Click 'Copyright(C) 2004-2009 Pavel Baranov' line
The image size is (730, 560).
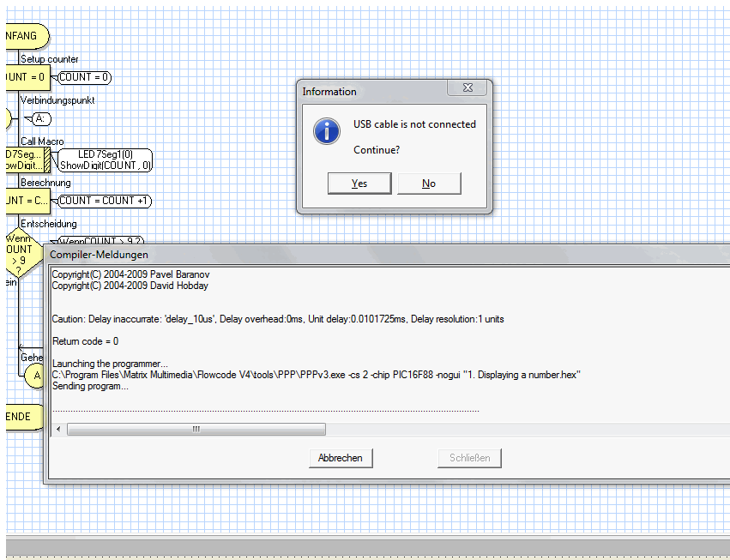[130, 274]
